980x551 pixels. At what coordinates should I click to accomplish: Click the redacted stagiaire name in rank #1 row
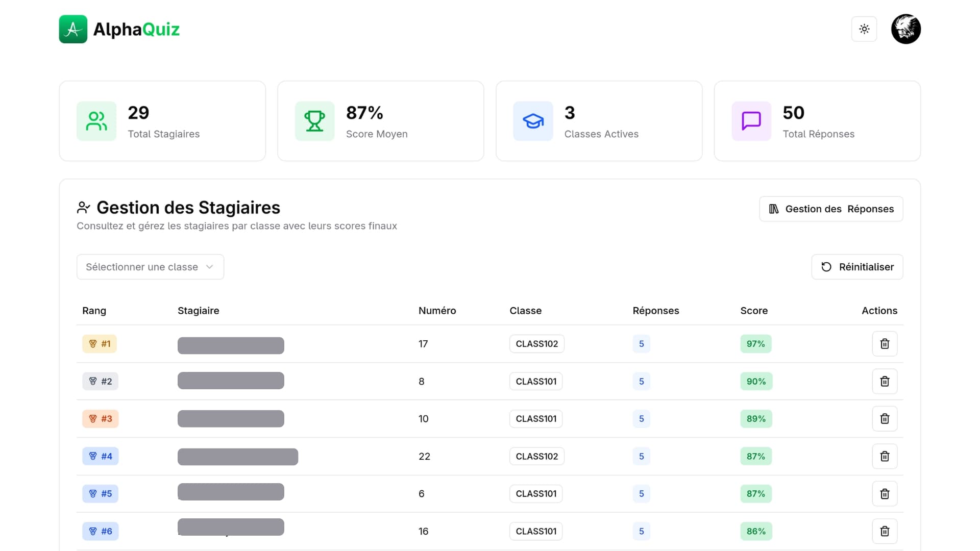coord(231,345)
